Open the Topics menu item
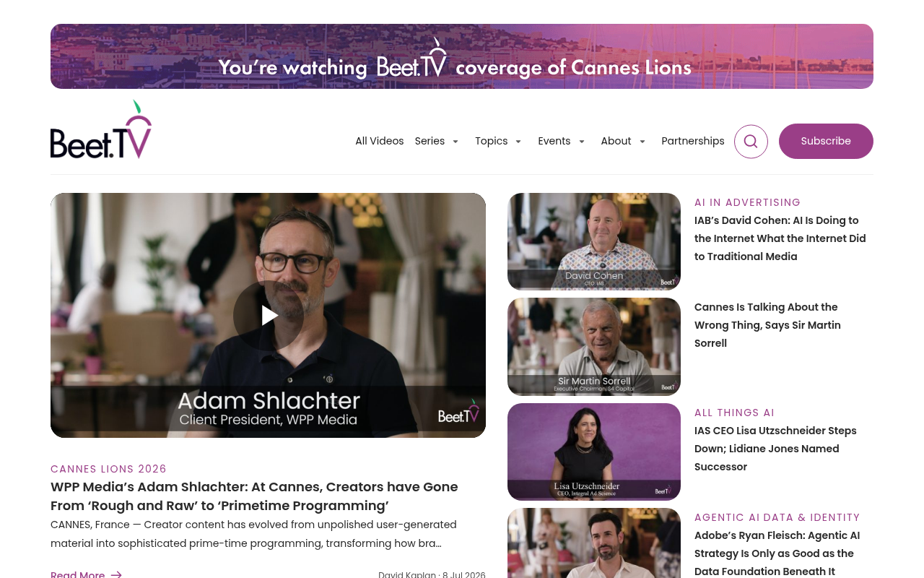 pyautogui.click(x=491, y=141)
